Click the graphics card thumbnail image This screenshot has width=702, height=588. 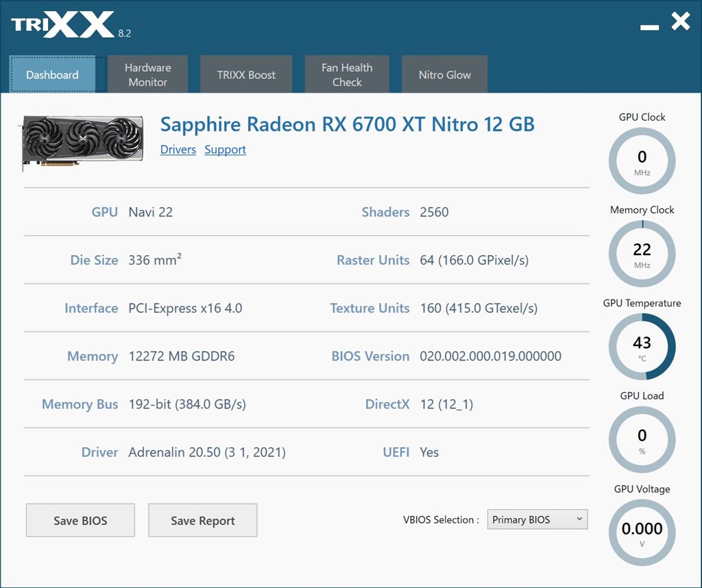tap(82, 142)
